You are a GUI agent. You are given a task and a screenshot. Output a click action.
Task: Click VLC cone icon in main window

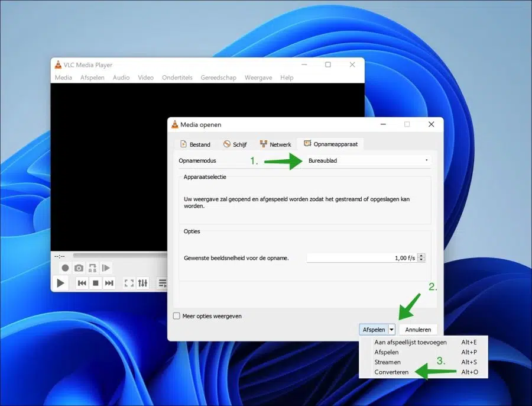(58, 65)
